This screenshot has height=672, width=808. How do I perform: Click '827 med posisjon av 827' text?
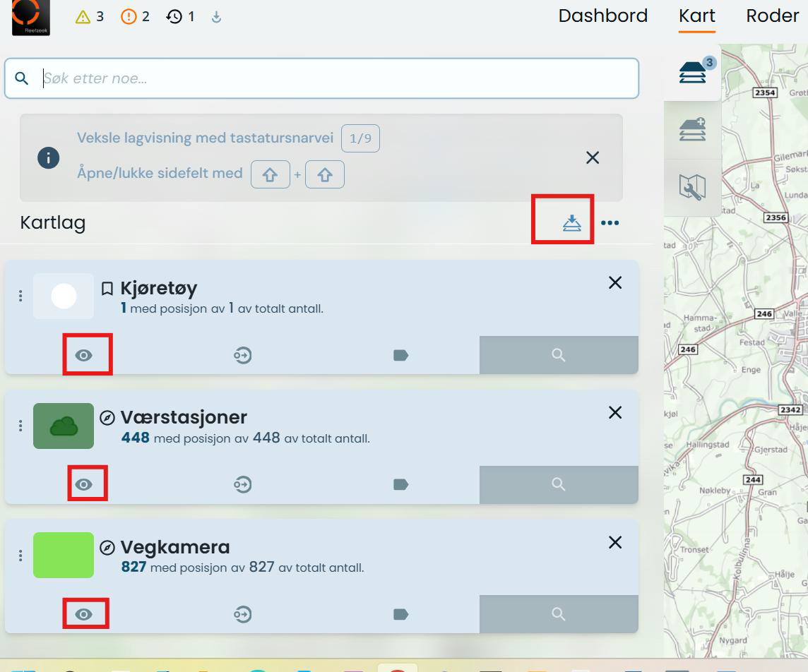click(198, 568)
